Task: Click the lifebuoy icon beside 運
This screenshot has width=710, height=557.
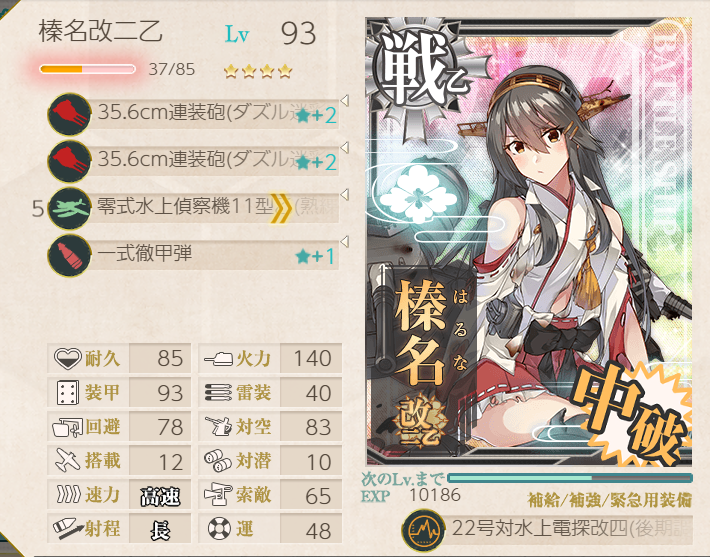Action: click(220, 528)
